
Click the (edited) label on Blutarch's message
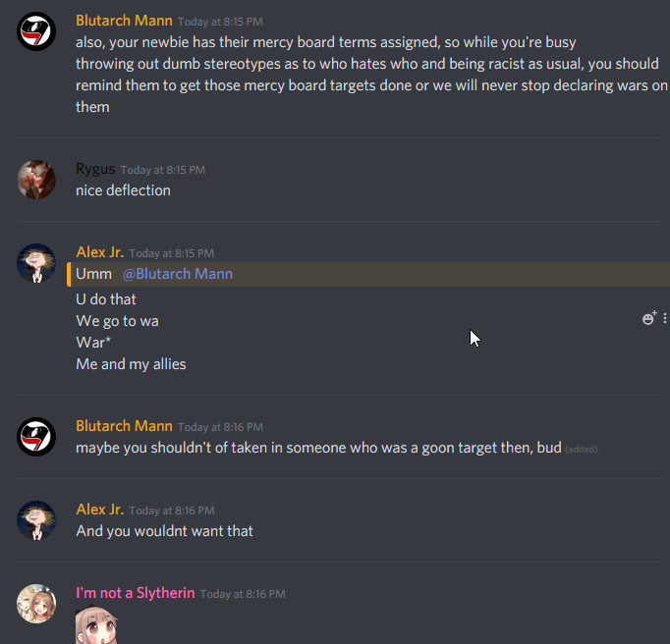coord(582,450)
